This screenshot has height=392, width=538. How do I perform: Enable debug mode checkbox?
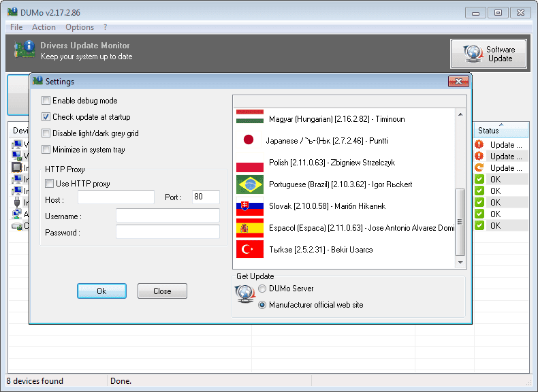[x=46, y=101]
